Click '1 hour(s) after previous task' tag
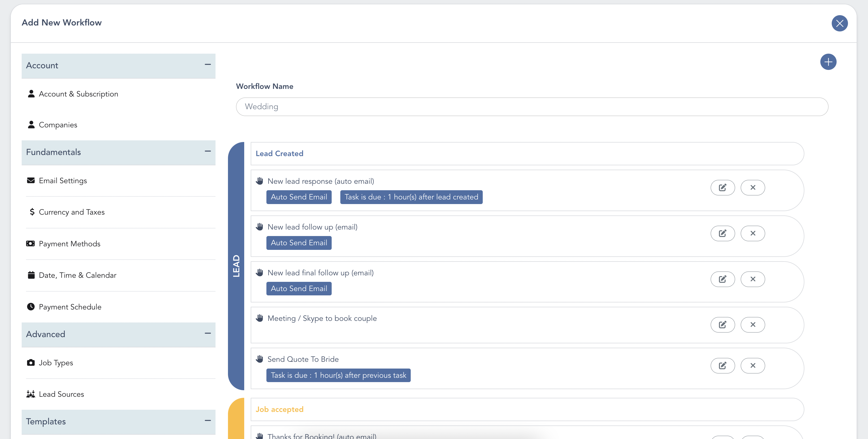The height and width of the screenshot is (439, 868). pyautogui.click(x=338, y=375)
